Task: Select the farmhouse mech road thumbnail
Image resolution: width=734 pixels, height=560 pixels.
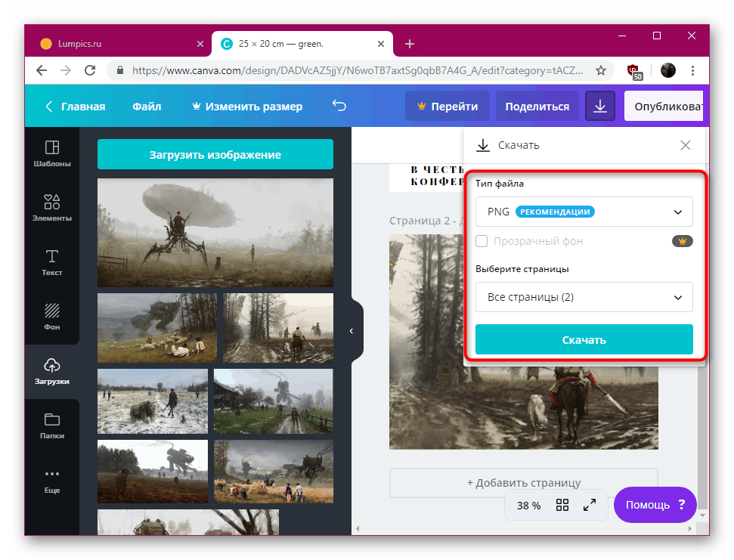Action: [274, 401]
